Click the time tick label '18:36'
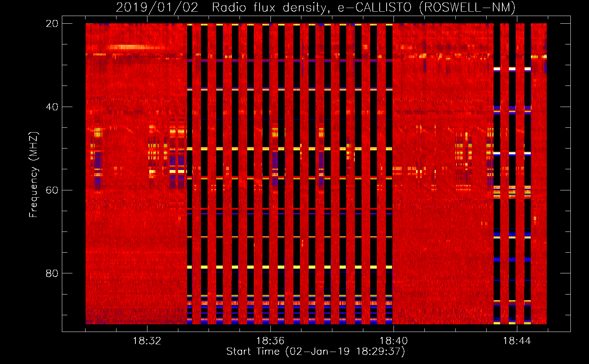The height and width of the screenshot is (364, 589). pos(270,341)
